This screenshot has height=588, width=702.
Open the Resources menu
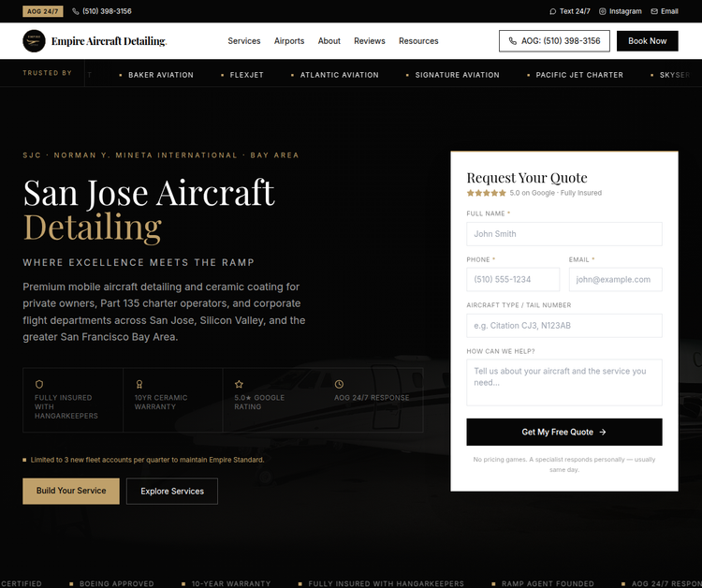[418, 41]
